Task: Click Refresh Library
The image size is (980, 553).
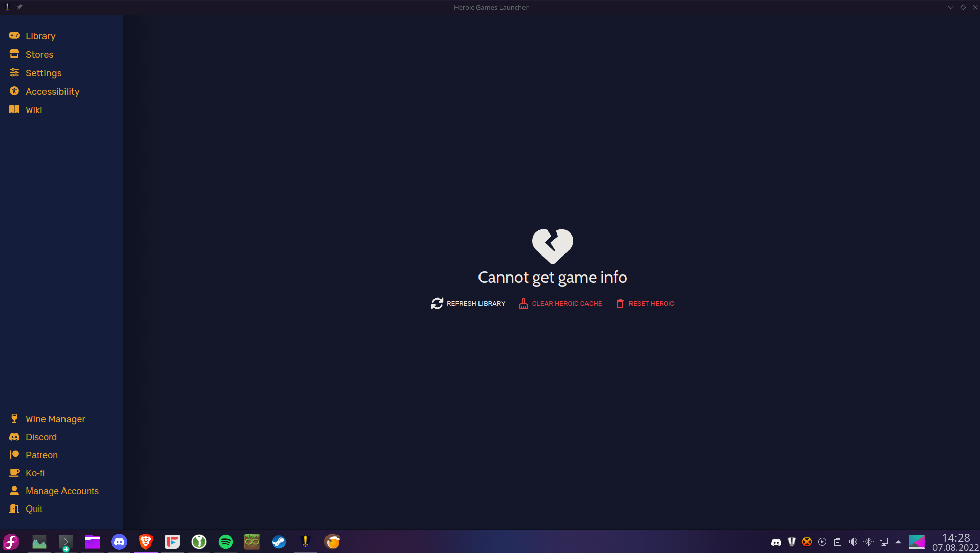Action: [468, 303]
